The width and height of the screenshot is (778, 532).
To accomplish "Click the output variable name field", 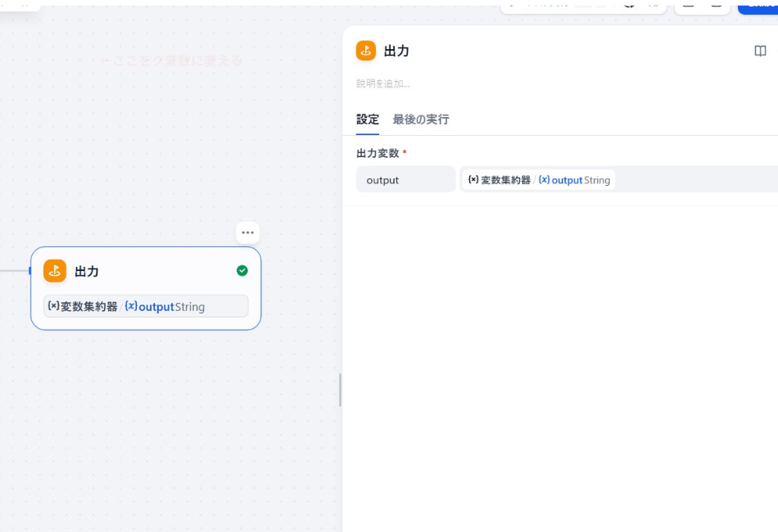I will [405, 179].
